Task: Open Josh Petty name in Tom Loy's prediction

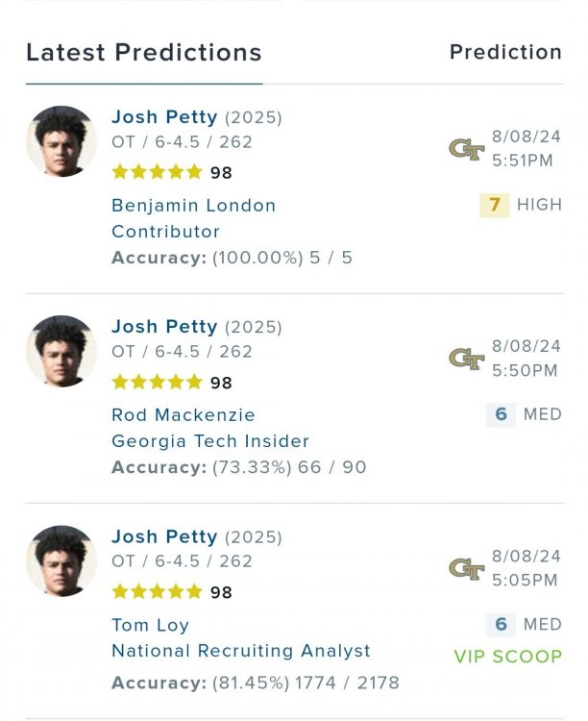Action: click(164, 536)
